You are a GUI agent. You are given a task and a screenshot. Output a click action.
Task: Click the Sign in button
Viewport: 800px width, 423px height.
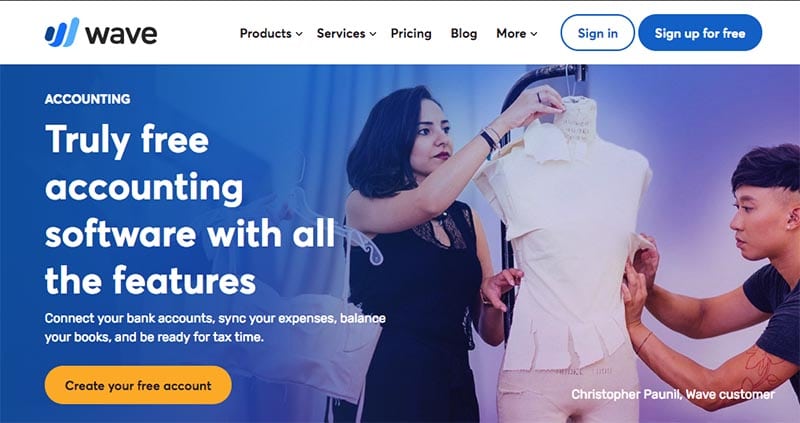tap(597, 33)
